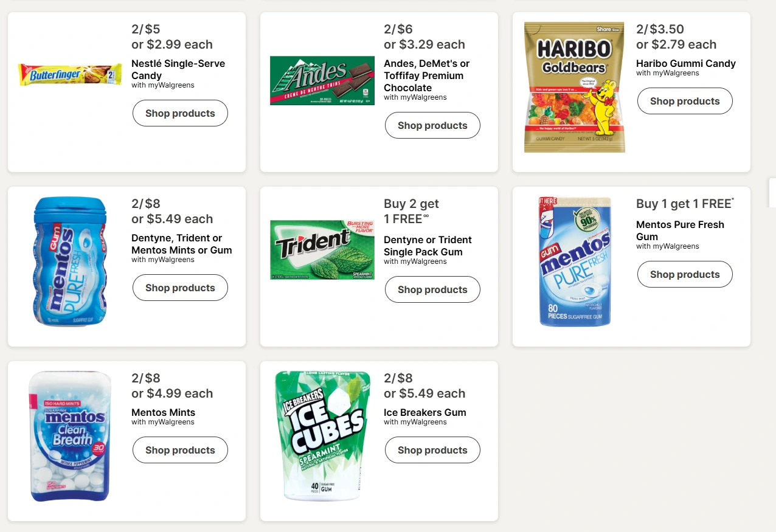Shop products for Dentyne, Trident or Mentos Mints

click(180, 288)
